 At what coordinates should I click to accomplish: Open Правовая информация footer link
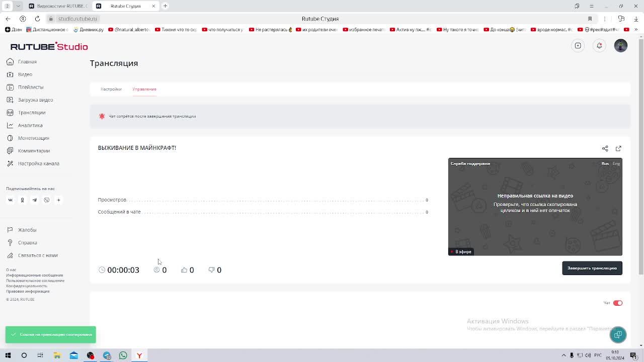28,291
